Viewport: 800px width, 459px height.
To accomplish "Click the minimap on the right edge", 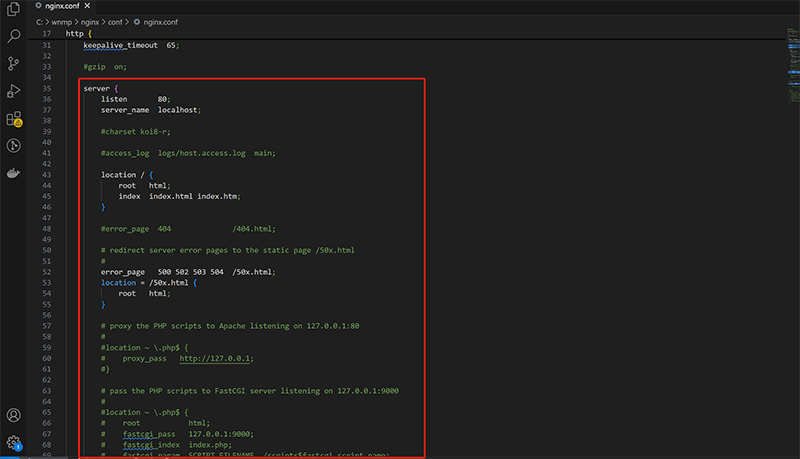I will (x=793, y=66).
